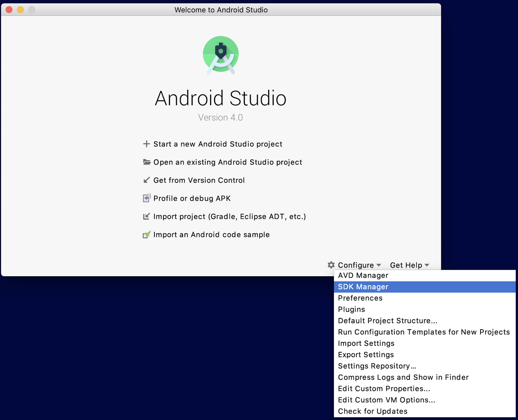Open an existing Android Studio project
The width and height of the screenshot is (518, 420).
coord(228,162)
